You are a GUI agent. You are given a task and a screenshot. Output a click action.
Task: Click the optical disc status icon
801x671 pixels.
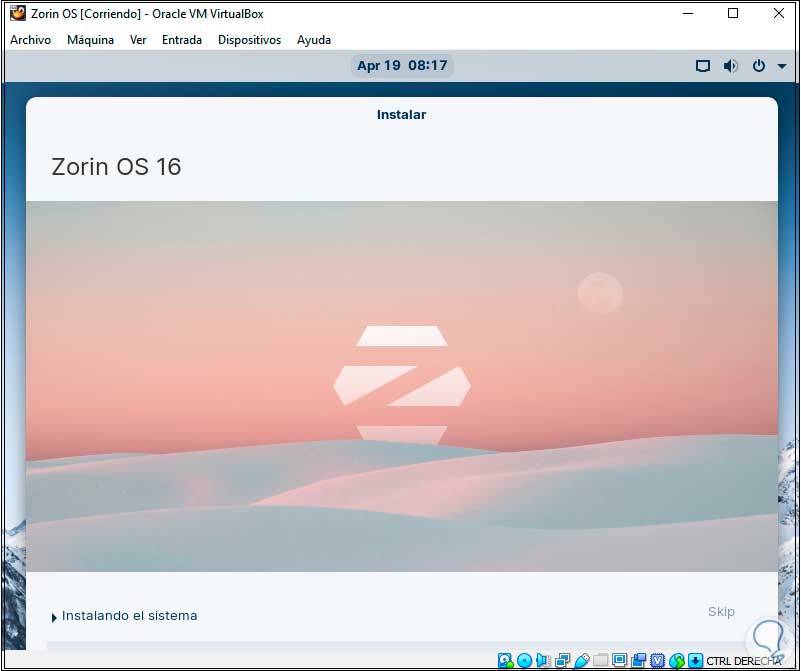(x=524, y=660)
